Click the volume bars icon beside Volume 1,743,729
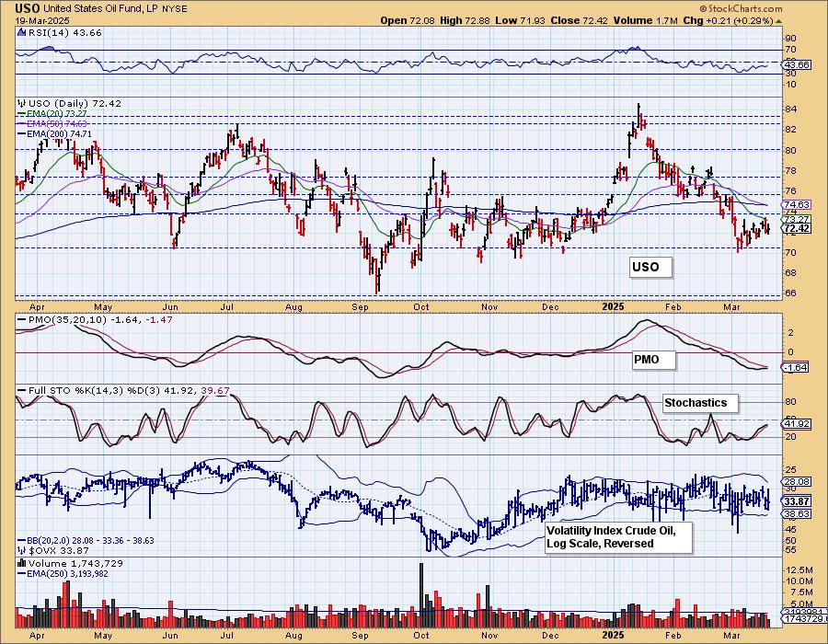The height and width of the screenshot is (644, 828). pos(22,563)
